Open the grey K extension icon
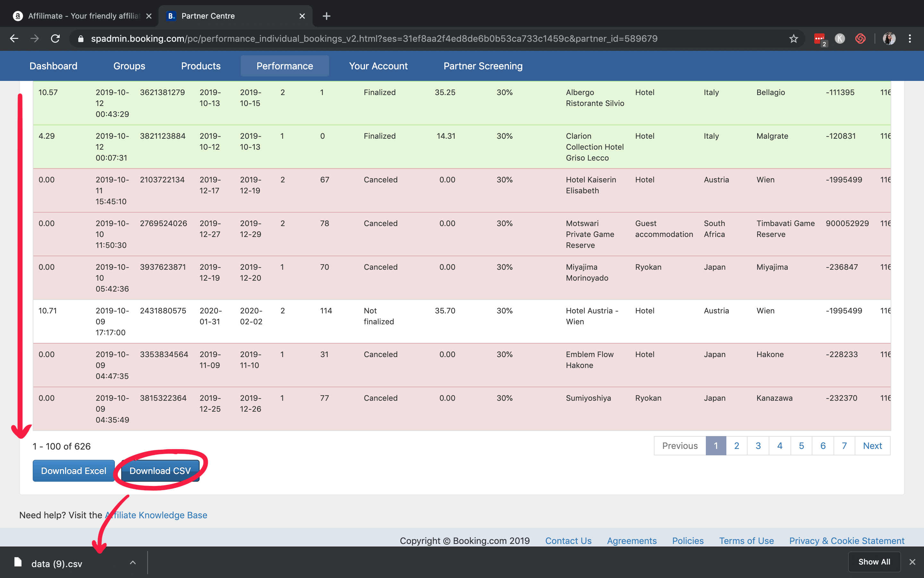 [840, 39]
